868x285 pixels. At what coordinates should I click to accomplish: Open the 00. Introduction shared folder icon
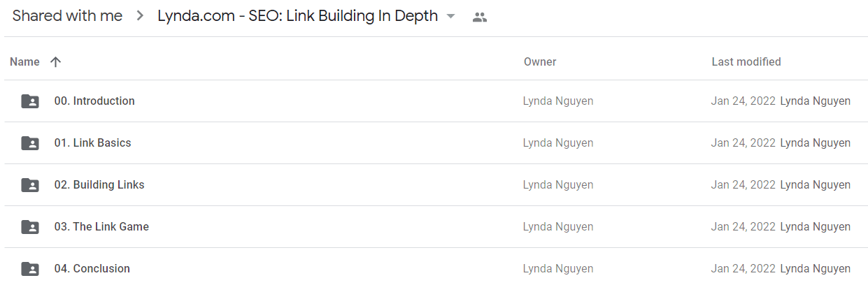coord(30,101)
